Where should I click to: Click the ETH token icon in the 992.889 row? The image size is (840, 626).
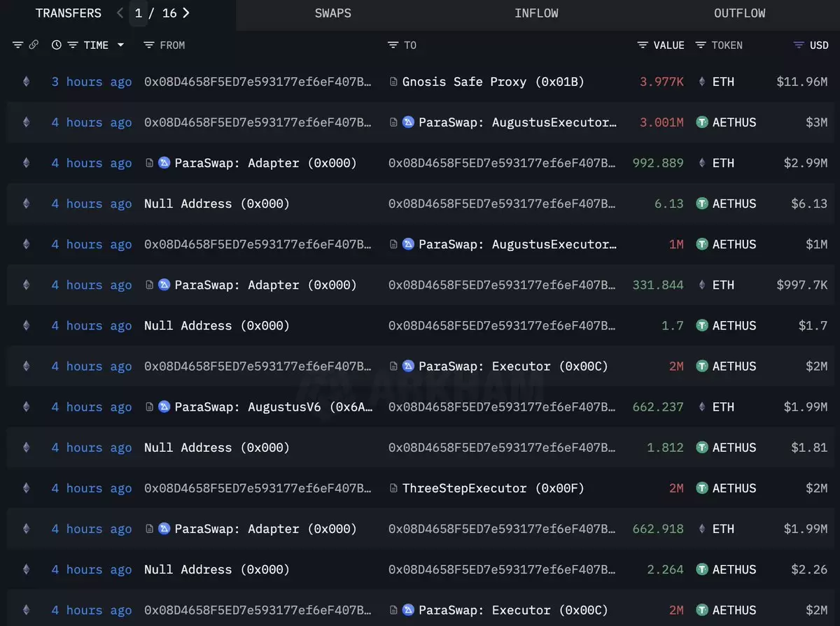(x=702, y=163)
